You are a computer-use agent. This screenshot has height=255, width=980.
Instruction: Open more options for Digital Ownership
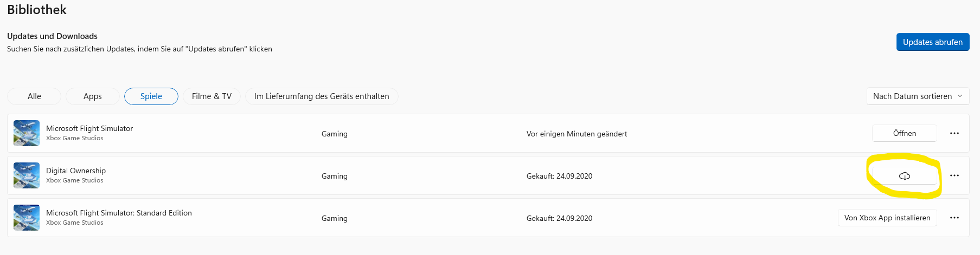[955, 175]
